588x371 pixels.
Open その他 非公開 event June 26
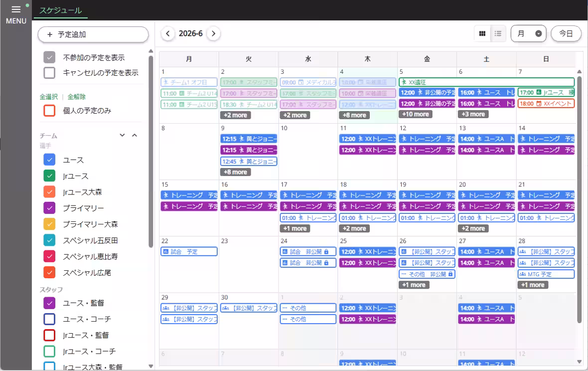coord(427,274)
